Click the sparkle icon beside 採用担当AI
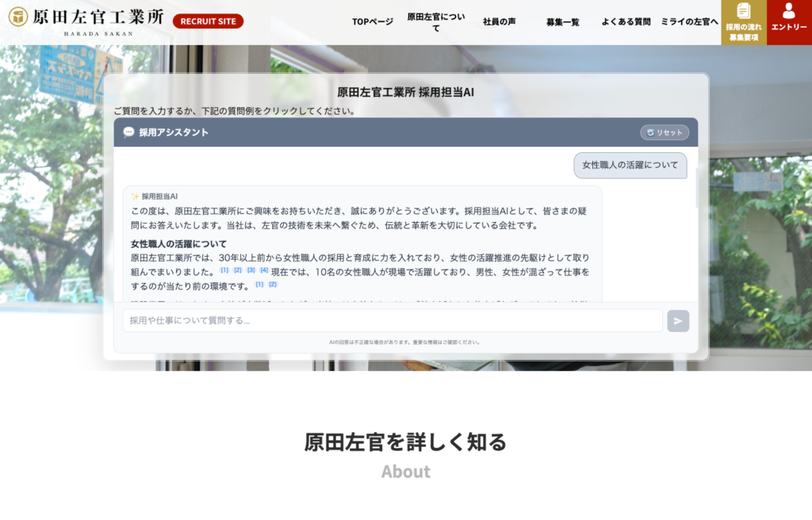This screenshot has height=520, width=812. tap(135, 197)
